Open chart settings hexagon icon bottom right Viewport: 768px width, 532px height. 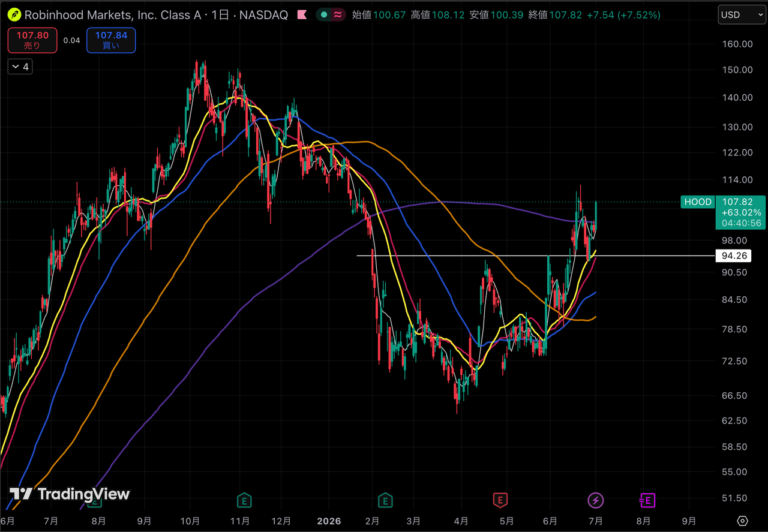[743, 521]
